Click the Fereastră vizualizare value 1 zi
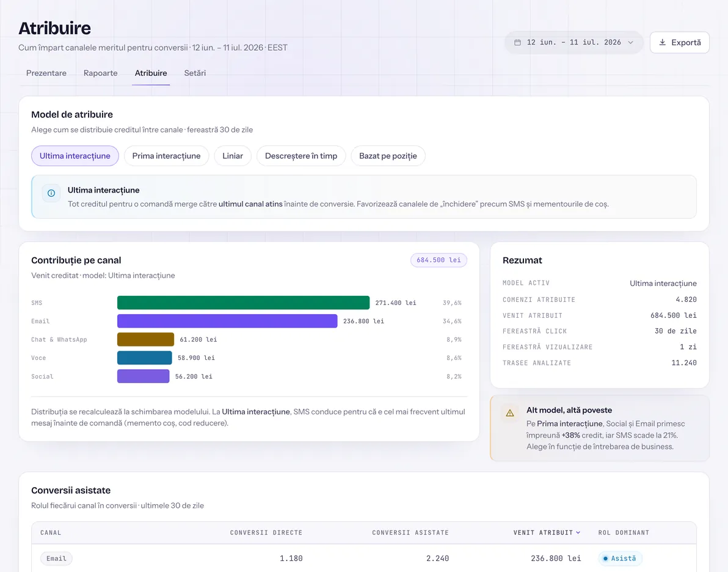The image size is (728, 572). [x=688, y=346]
